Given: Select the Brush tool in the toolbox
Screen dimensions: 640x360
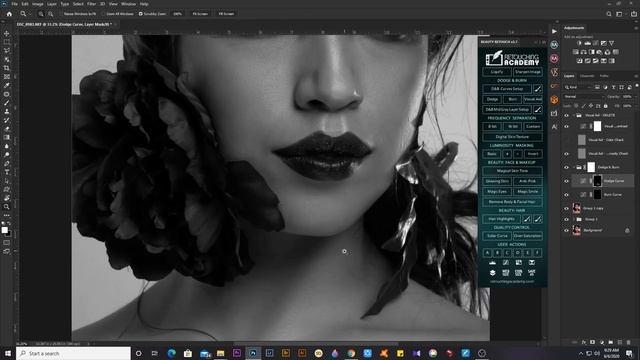Looking at the screenshot, I should (x=7, y=103).
